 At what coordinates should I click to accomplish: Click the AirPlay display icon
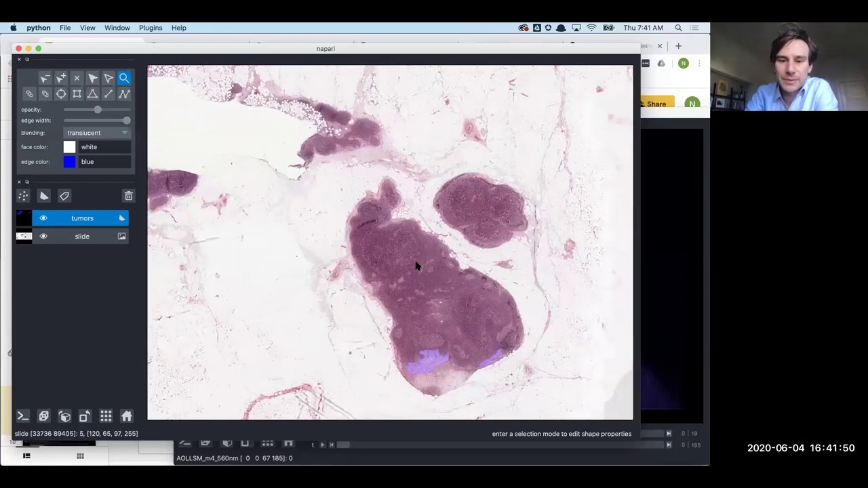(576, 28)
